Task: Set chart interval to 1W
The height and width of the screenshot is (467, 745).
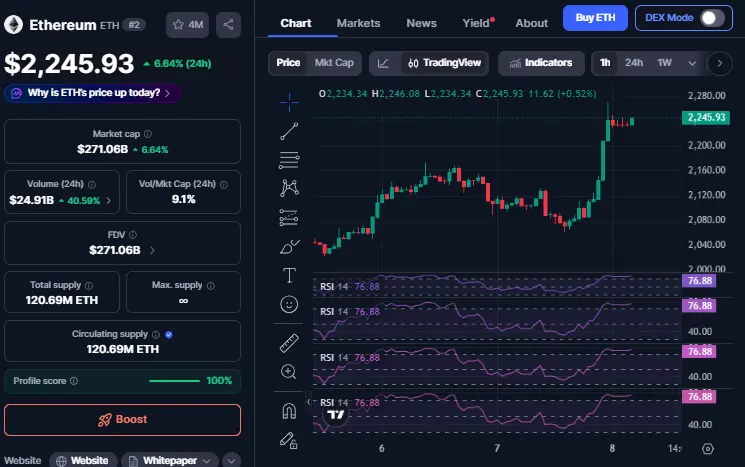Action: point(664,63)
